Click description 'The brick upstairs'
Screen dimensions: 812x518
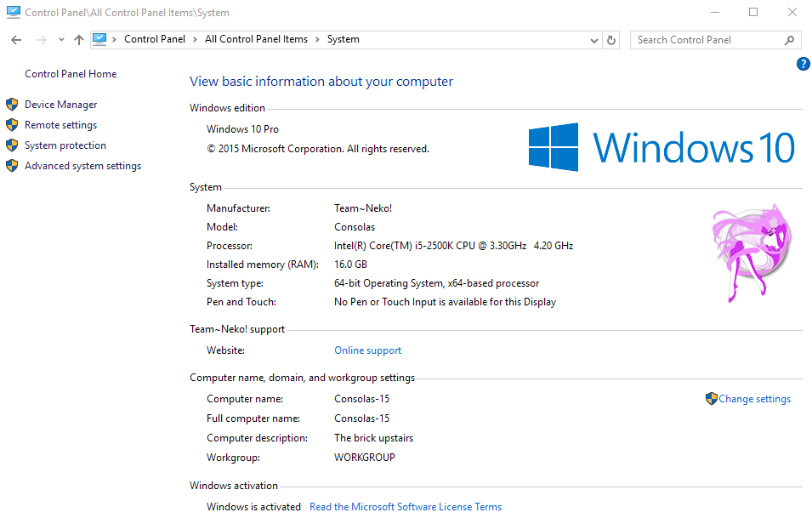373,438
